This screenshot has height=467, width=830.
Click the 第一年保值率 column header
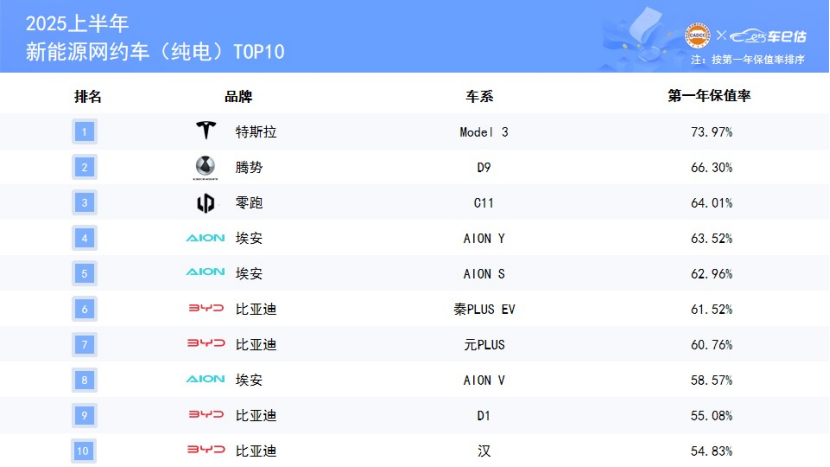(x=709, y=97)
